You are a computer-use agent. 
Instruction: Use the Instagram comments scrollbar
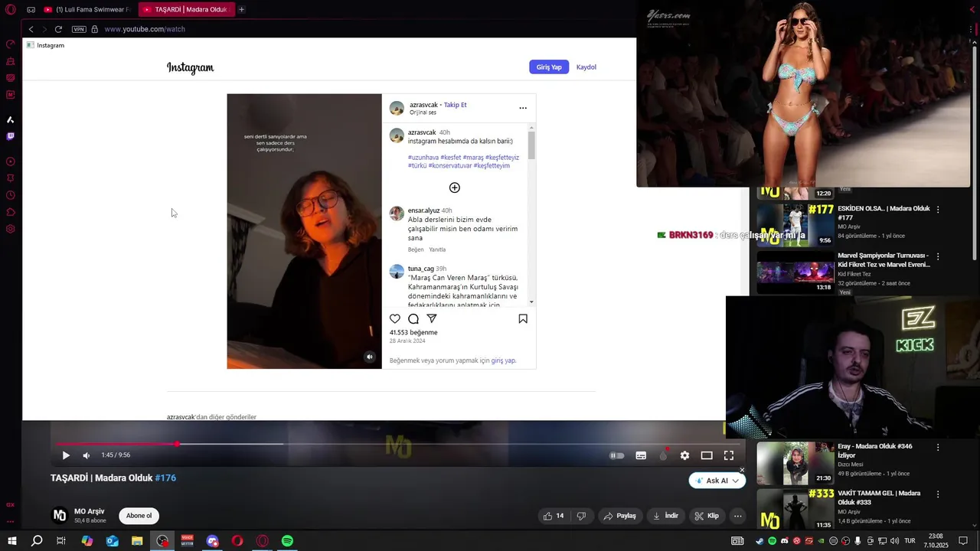pyautogui.click(x=531, y=145)
